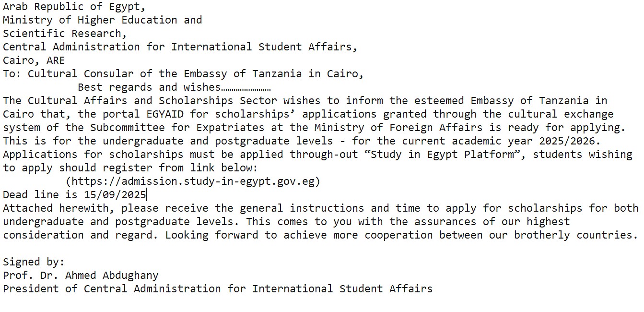Viewport: 644px width, 312px height.
Task: Click "Ministry of Higher Education and" line
Action: (x=102, y=20)
